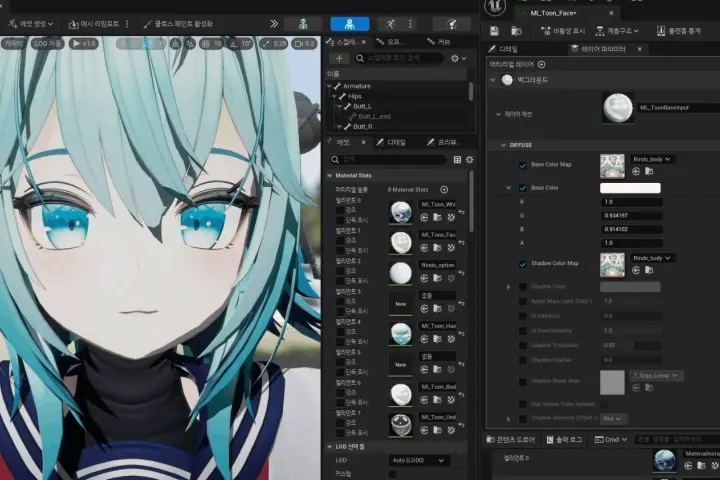The height and width of the screenshot is (480, 720).
Task: Open the LOD Auto (LOD0) dropdown
Action: (x=419, y=460)
